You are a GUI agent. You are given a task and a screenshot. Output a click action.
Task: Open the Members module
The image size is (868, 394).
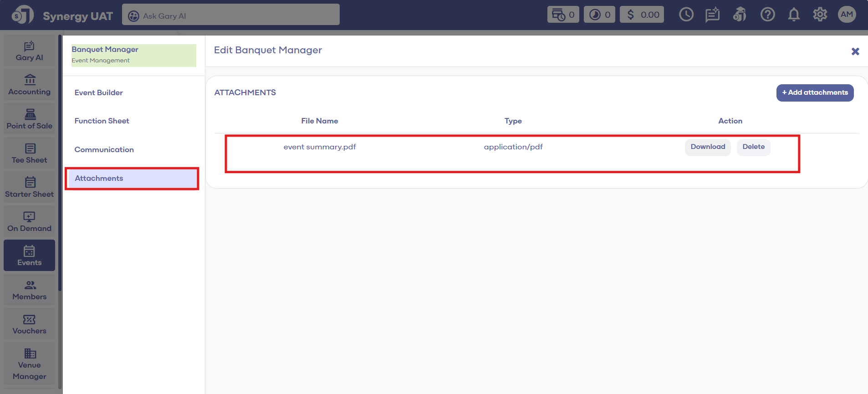30,290
